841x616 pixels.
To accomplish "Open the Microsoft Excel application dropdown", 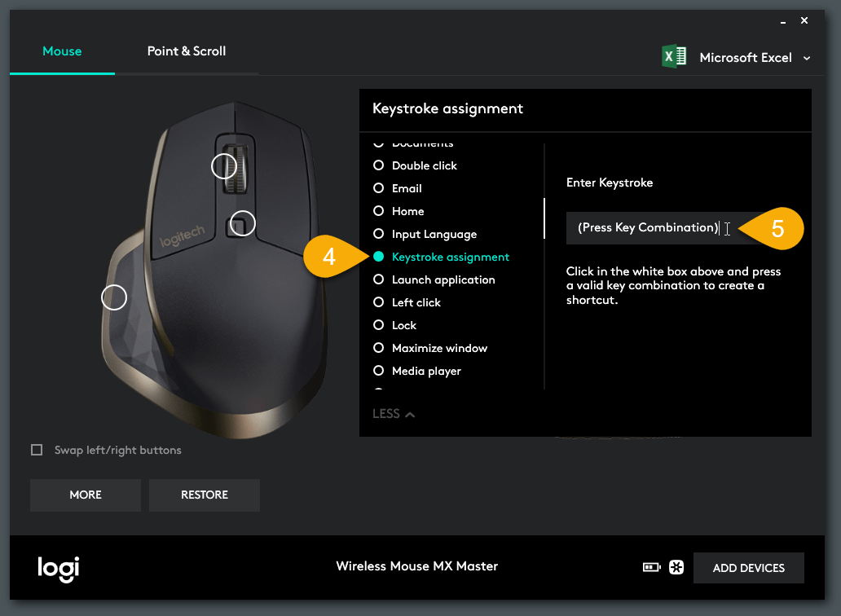I will click(x=807, y=58).
